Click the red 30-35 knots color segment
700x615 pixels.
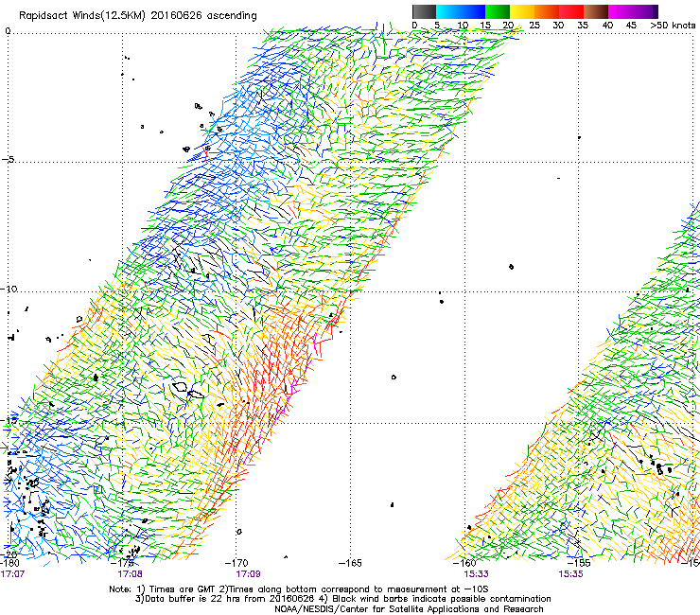click(571, 11)
